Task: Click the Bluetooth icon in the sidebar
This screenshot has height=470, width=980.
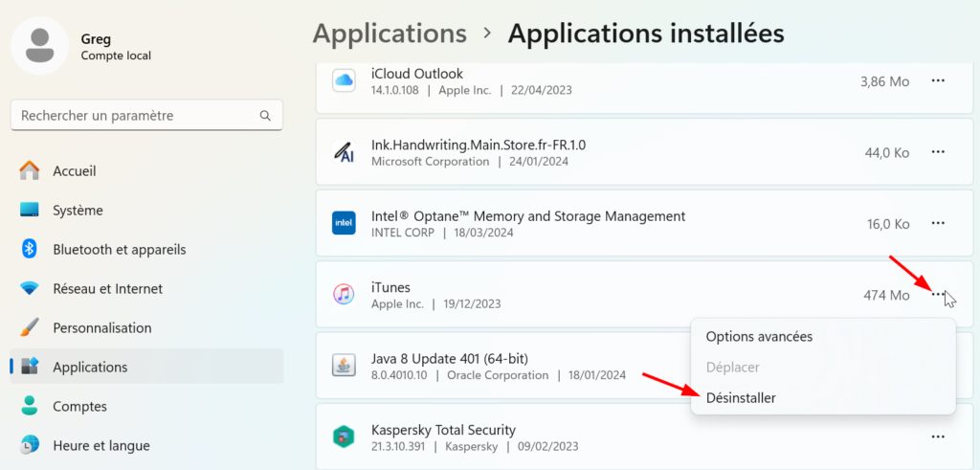Action: (x=30, y=249)
